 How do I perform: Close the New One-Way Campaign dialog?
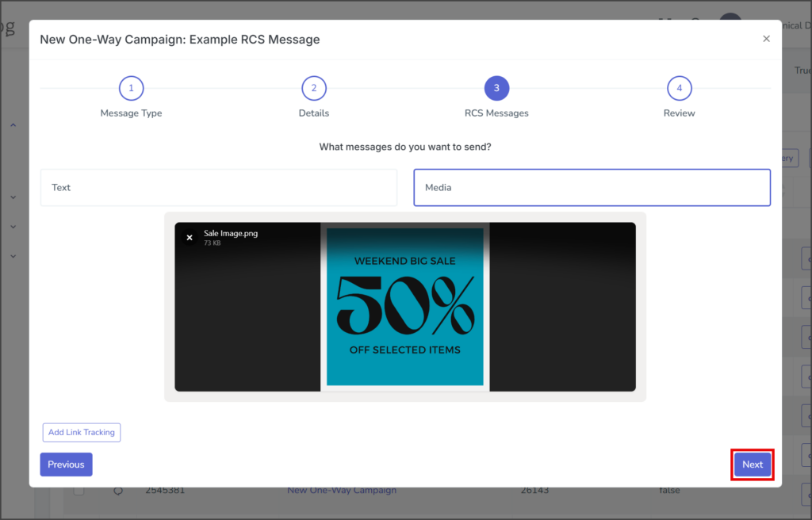point(767,39)
